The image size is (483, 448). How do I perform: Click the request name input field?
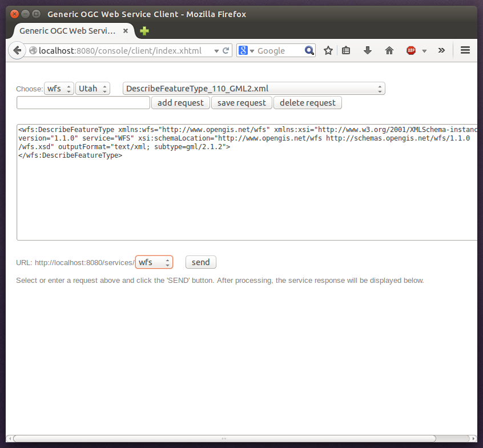pos(83,102)
